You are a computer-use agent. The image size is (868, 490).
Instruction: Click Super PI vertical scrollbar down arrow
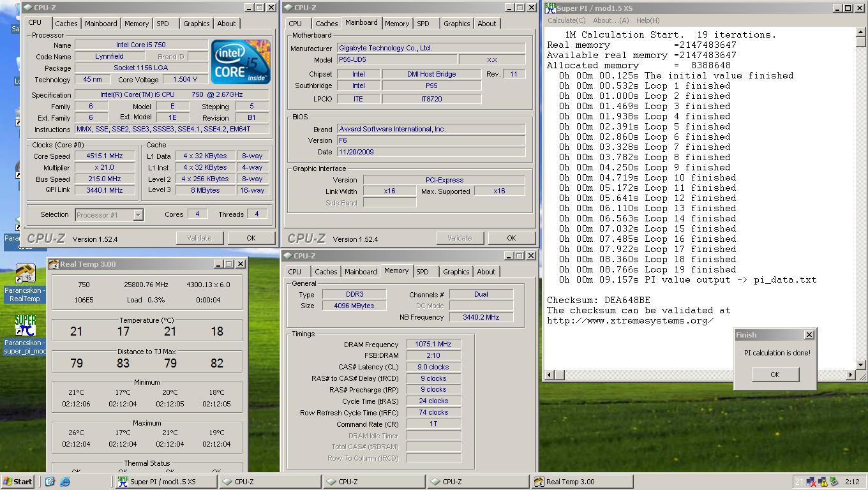860,364
